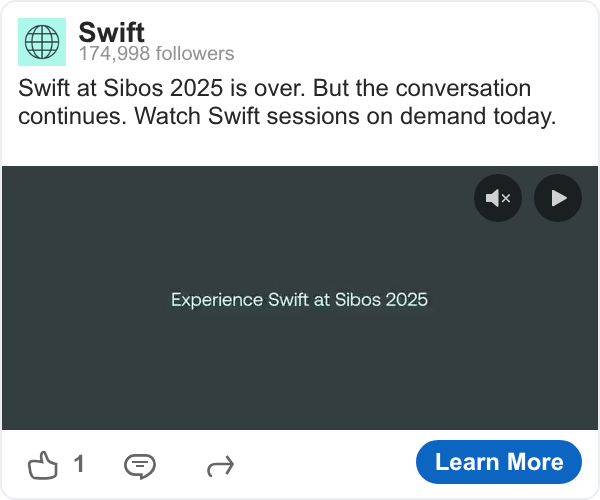Like the post with thumbs-up icon
Image resolution: width=600 pixels, height=500 pixels.
coord(43,465)
